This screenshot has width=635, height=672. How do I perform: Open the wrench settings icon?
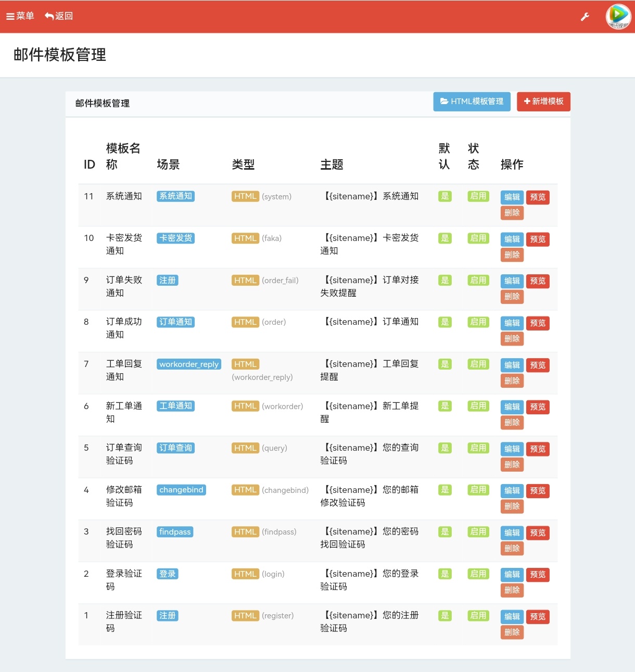585,17
